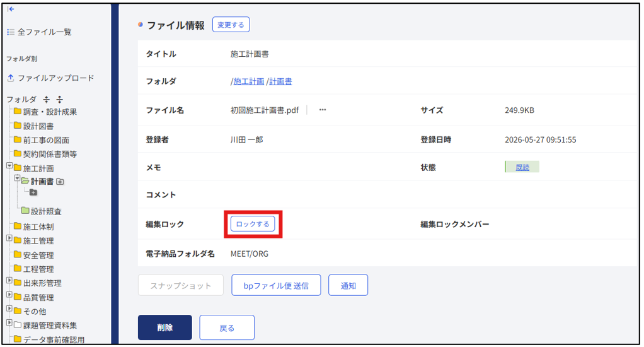Select the 施工計画 folder in the tree
This screenshot has width=644, height=347.
33,168
